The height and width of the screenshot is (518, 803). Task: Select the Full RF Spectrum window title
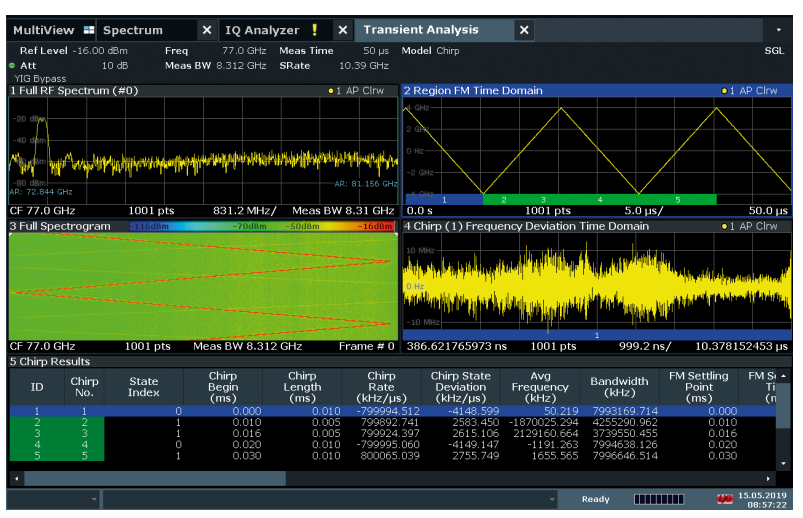pyautogui.click(x=74, y=91)
